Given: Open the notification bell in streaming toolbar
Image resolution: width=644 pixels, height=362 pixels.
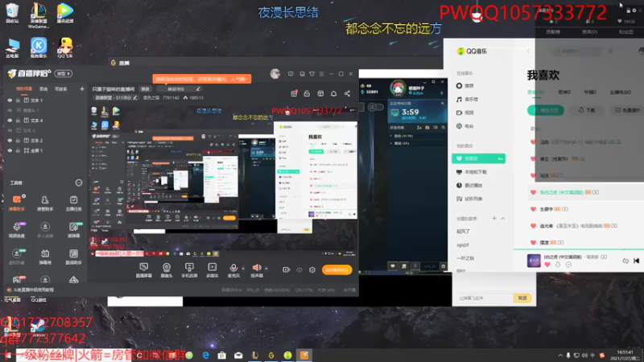Looking at the screenshot, I should 333,93.
